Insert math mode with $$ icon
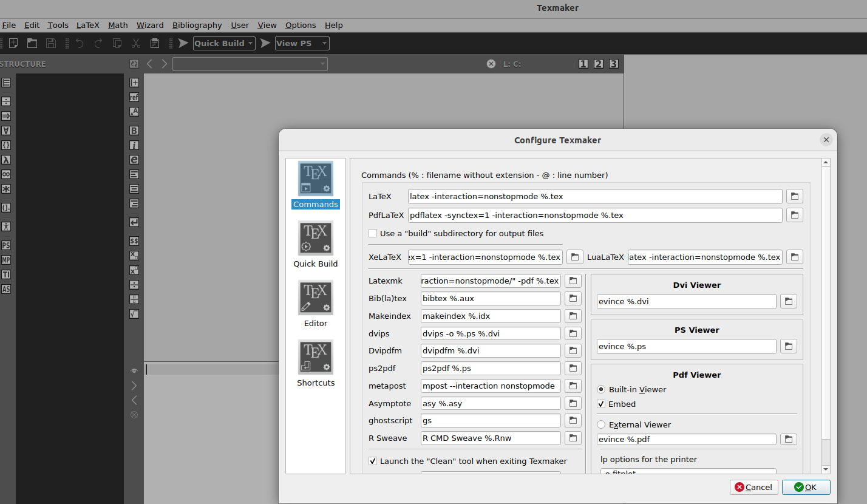This screenshot has height=504, width=867. pos(134,241)
